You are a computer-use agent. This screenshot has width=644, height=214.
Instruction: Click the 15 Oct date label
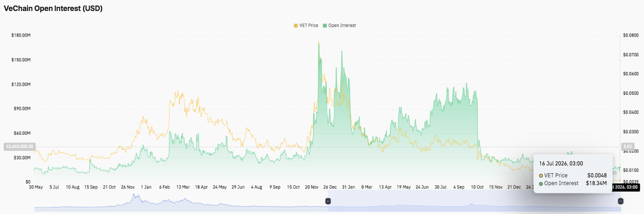coord(293,187)
